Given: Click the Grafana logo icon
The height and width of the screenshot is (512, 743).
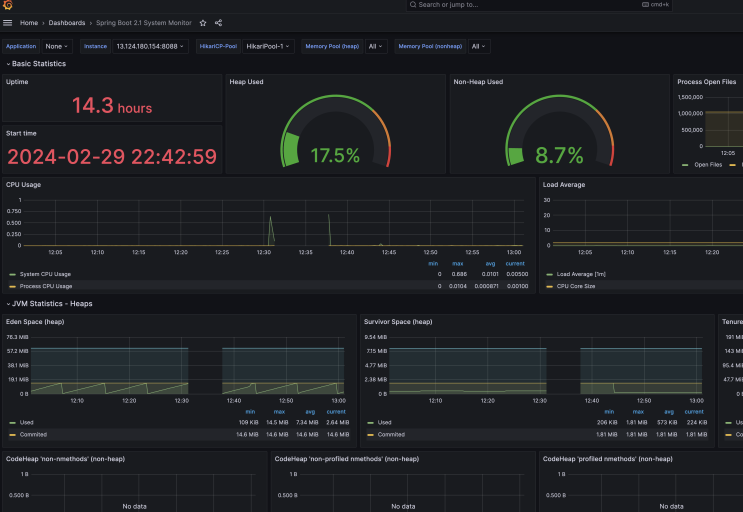Looking at the screenshot, I should [x=8, y=5].
